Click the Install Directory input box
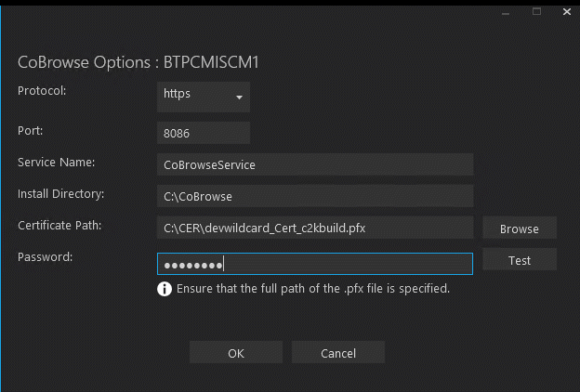The height and width of the screenshot is (392, 580). tap(315, 196)
